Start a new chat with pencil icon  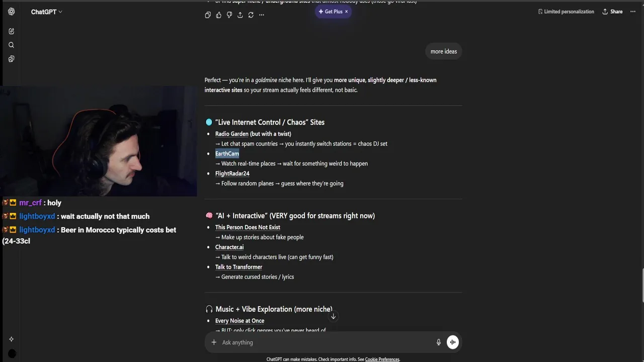(11, 31)
